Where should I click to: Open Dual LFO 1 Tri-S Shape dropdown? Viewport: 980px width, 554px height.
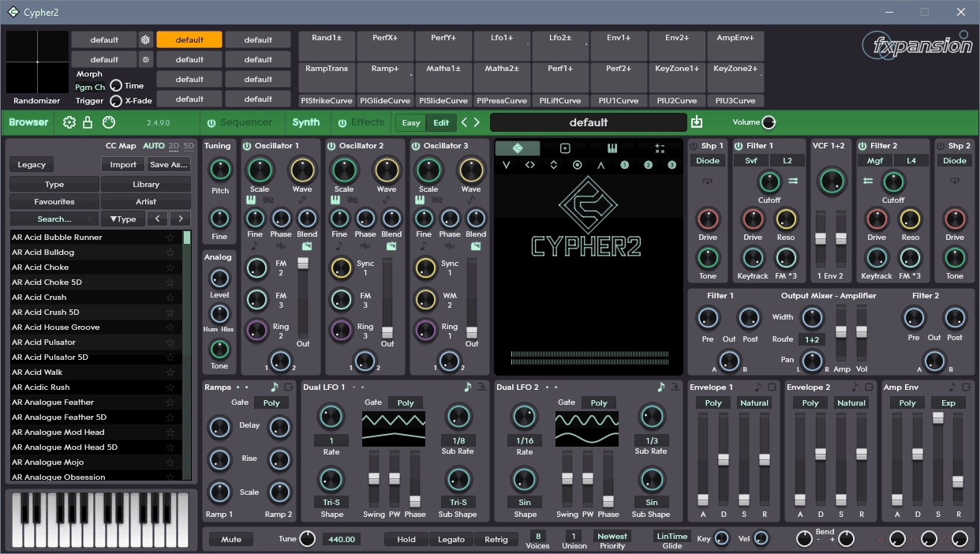click(331, 502)
